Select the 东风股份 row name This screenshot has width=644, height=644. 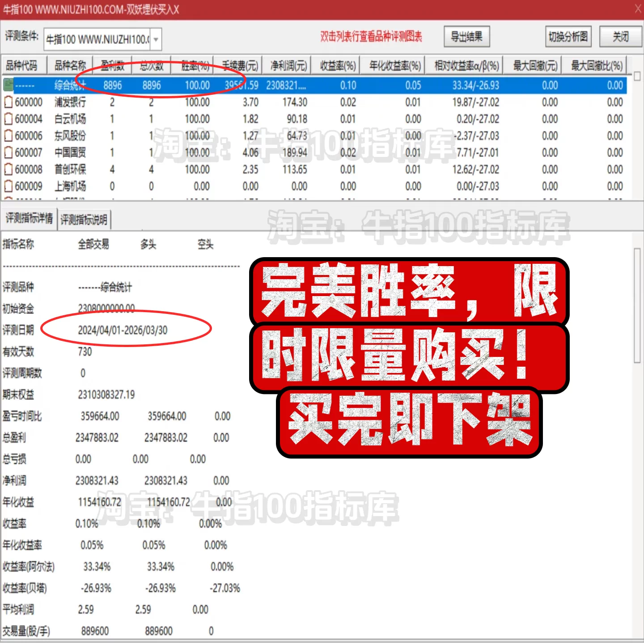(70, 136)
